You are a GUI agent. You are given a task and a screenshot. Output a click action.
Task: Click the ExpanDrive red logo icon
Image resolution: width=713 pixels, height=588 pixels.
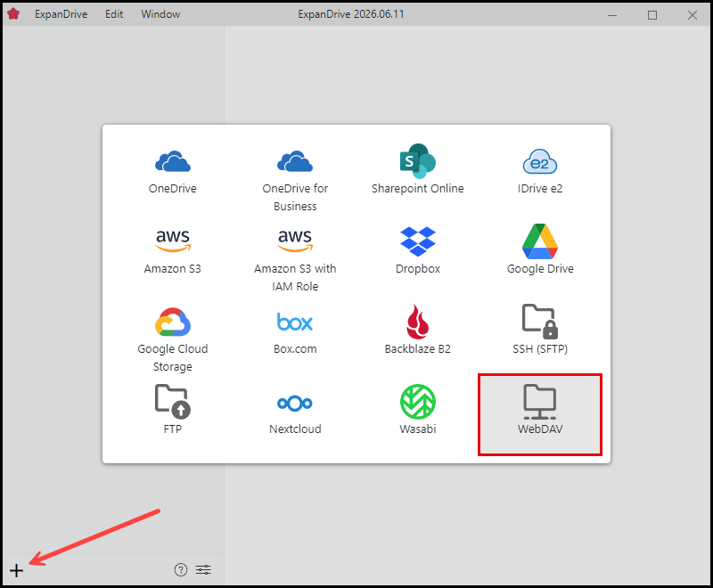point(13,14)
